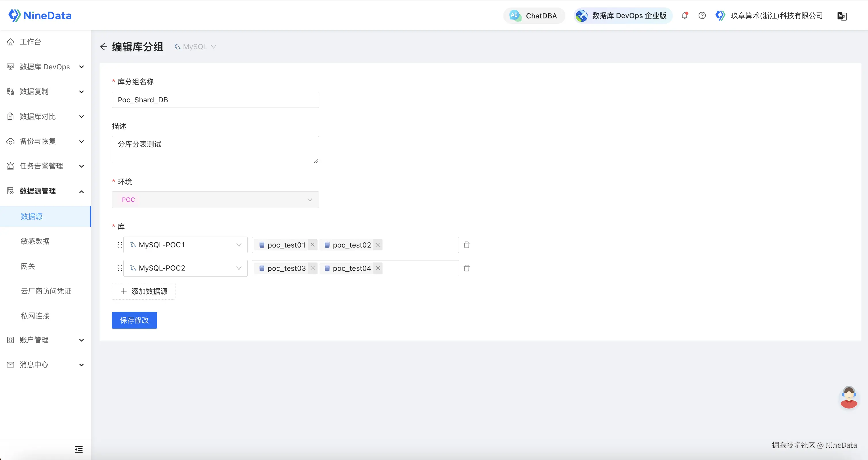Click the 保存修改 button

coord(134,320)
